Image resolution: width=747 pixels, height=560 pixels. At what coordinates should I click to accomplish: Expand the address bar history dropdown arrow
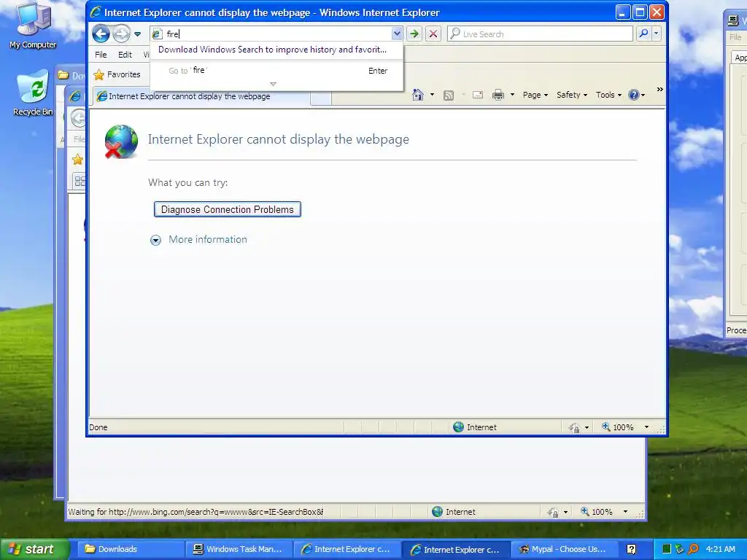(x=397, y=34)
